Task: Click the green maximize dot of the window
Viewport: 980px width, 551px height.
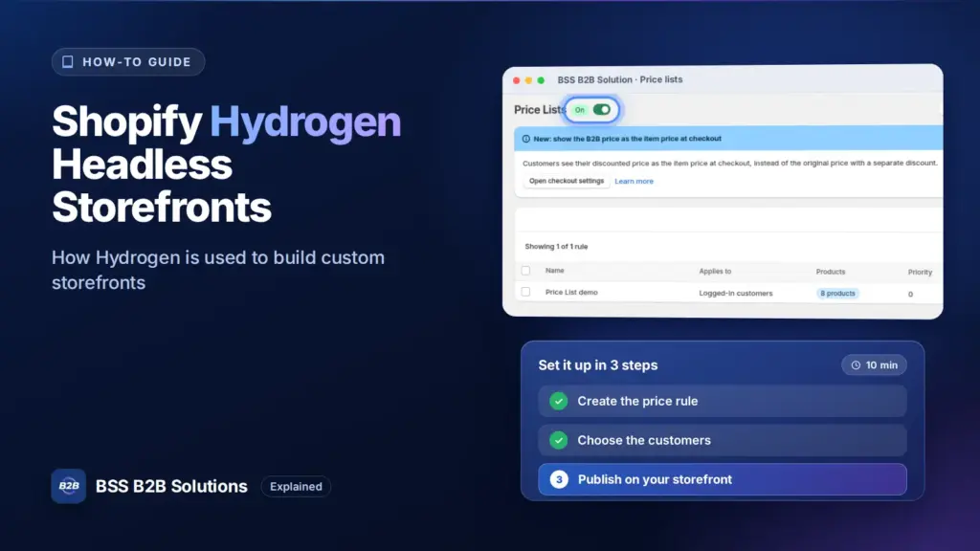Action: click(542, 80)
